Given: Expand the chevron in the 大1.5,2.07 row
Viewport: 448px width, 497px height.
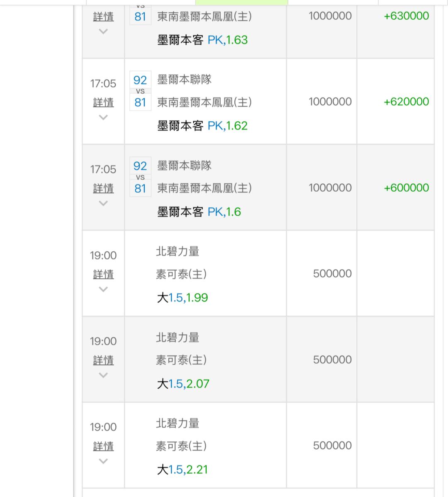Looking at the screenshot, I should 103,375.
